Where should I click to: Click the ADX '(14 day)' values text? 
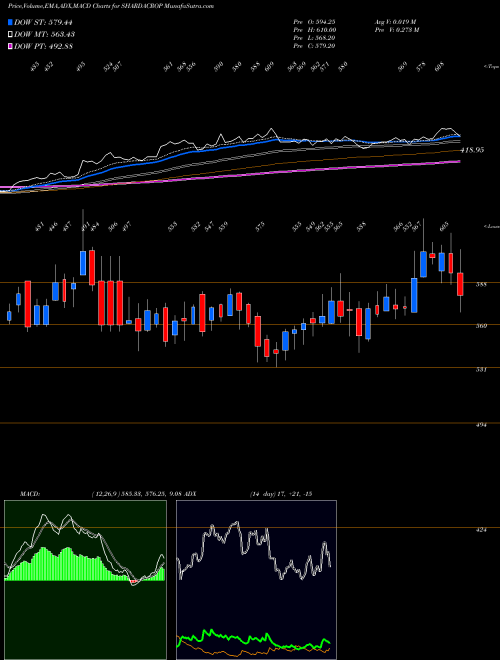pos(280,494)
